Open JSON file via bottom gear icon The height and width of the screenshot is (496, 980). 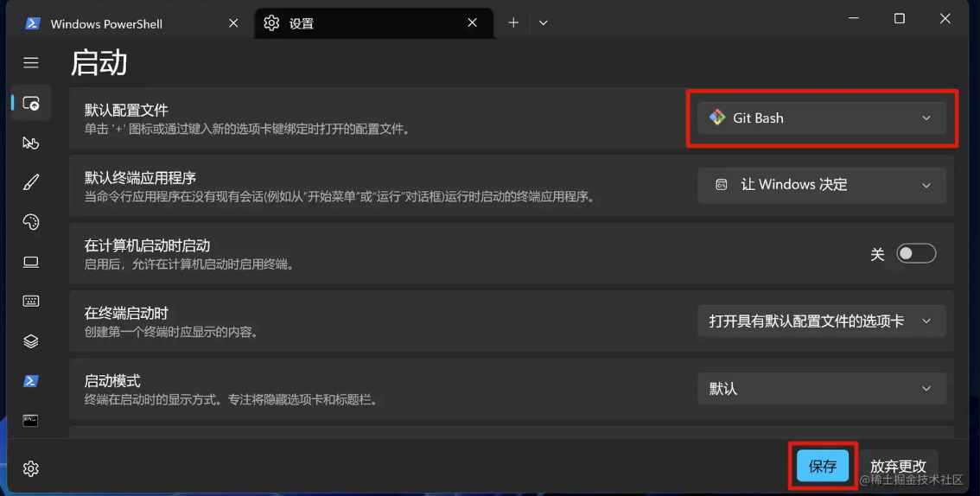click(x=31, y=468)
